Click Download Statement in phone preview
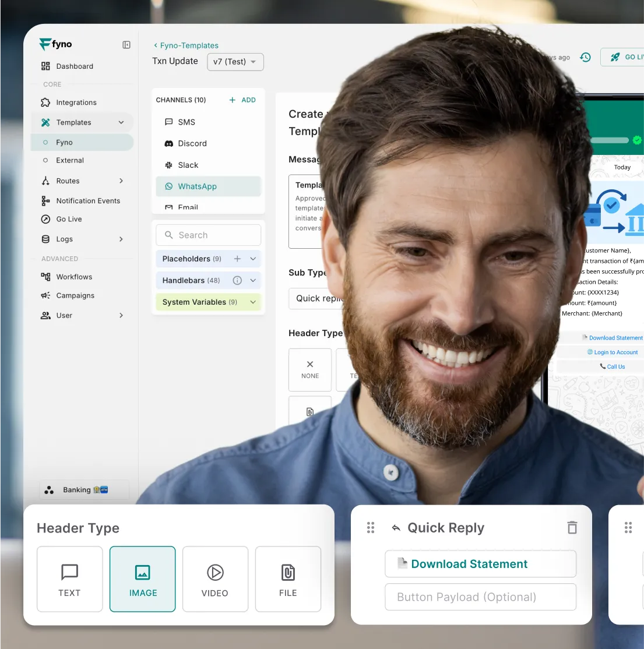 tap(612, 338)
